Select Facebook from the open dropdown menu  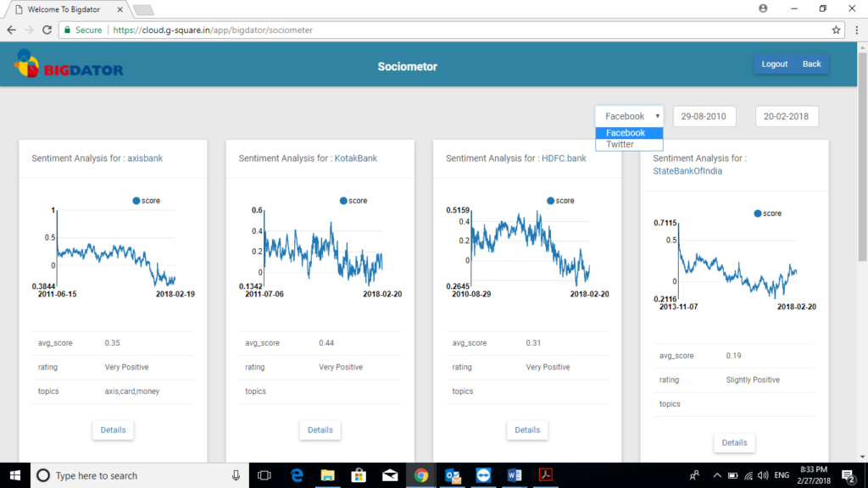coord(627,133)
